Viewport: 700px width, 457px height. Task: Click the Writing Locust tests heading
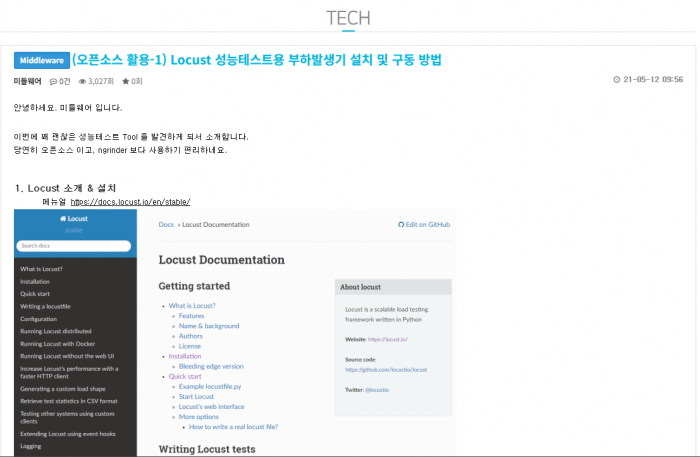207,449
